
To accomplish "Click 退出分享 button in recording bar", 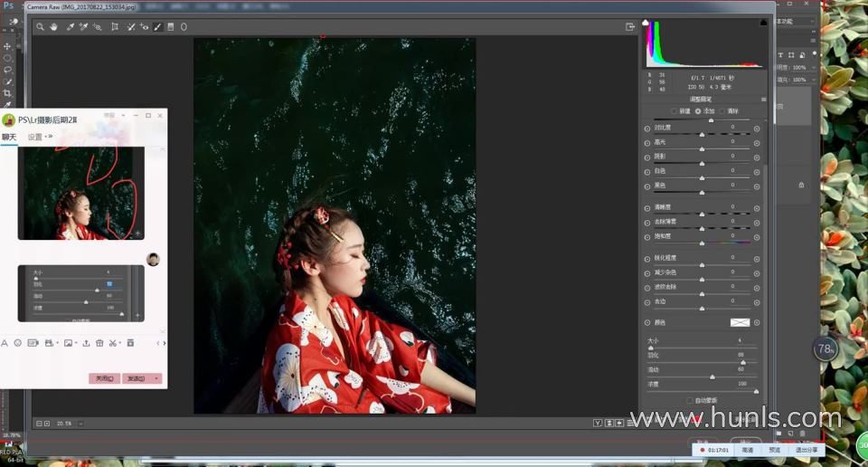I will (x=806, y=450).
